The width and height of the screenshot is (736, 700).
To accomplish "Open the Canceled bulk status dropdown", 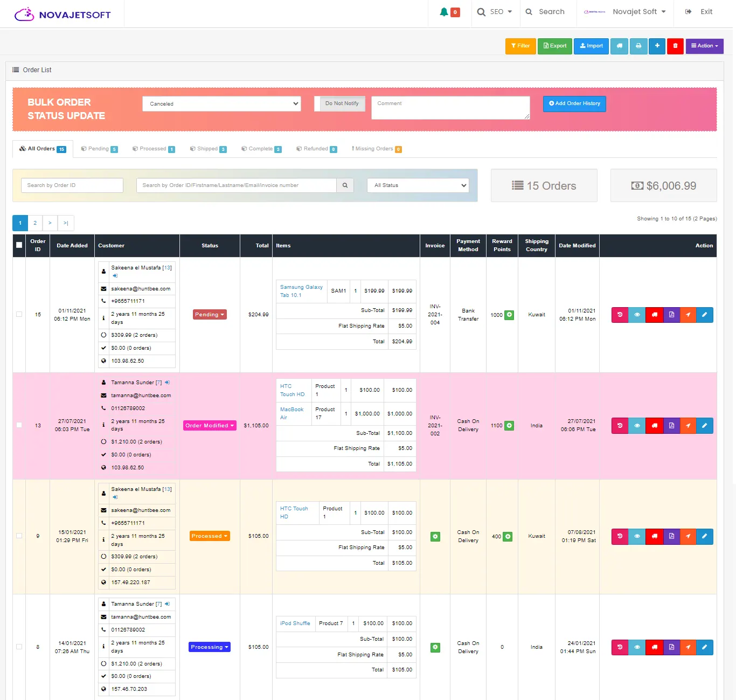I will click(221, 103).
